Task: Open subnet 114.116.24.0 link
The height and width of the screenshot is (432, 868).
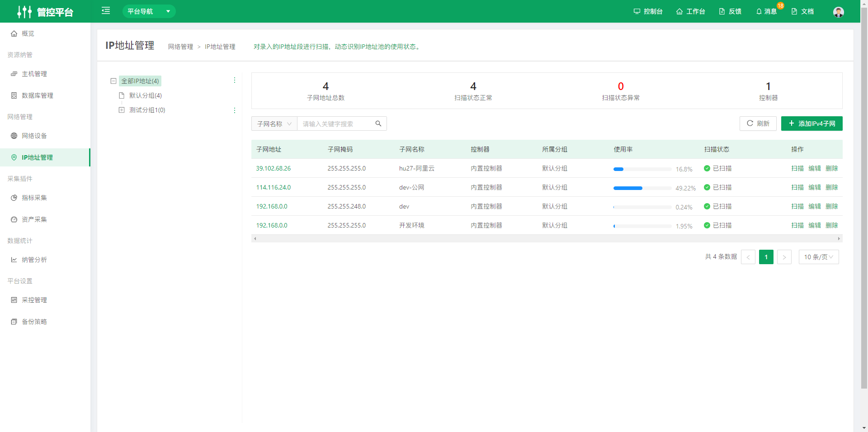Action: point(274,187)
